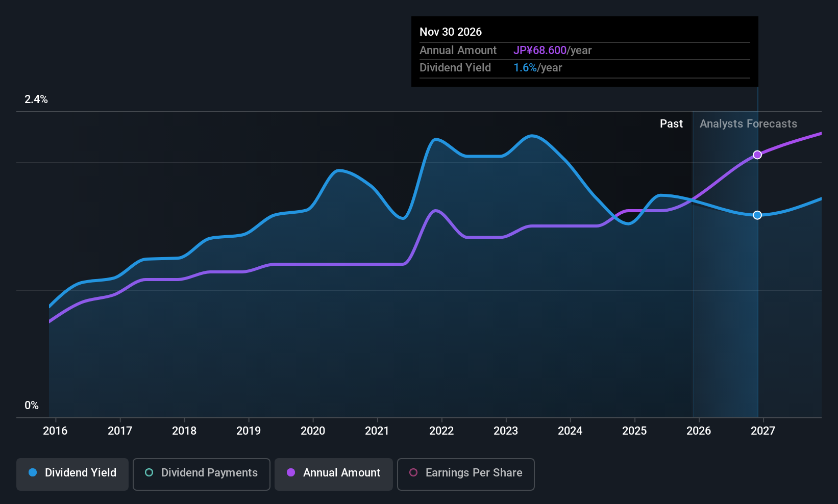
Task: Click the 1.6% dividend yield tooltip value
Action: point(525,68)
